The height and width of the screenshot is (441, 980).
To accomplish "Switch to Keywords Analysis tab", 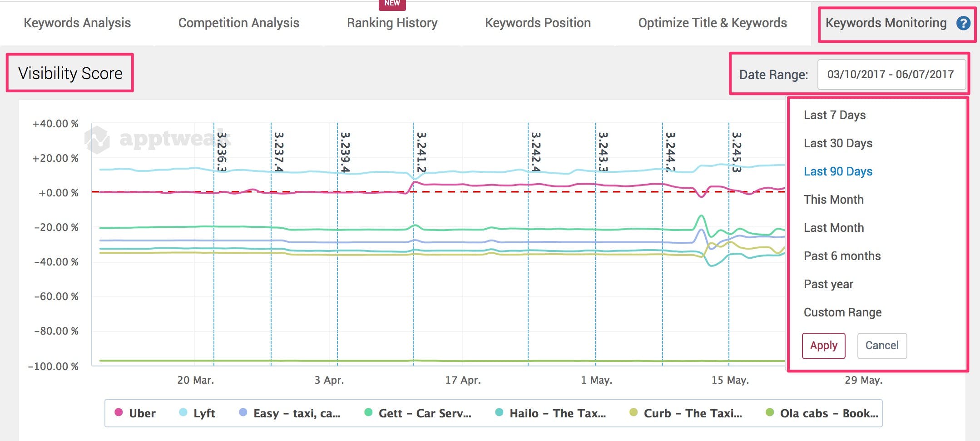I will pos(77,23).
